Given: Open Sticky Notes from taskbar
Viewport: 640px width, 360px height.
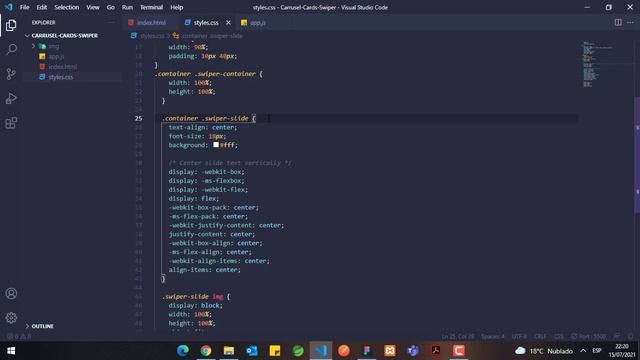Looking at the screenshot, I should point(275,351).
